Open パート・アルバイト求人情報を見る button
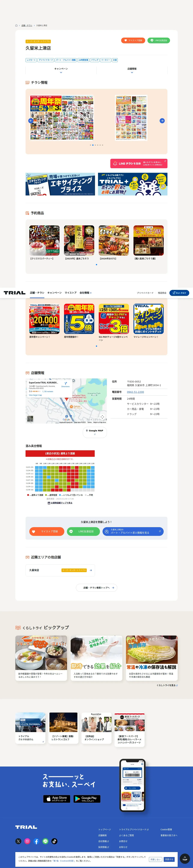The height and width of the screenshot is (868, 193). click(133, 531)
